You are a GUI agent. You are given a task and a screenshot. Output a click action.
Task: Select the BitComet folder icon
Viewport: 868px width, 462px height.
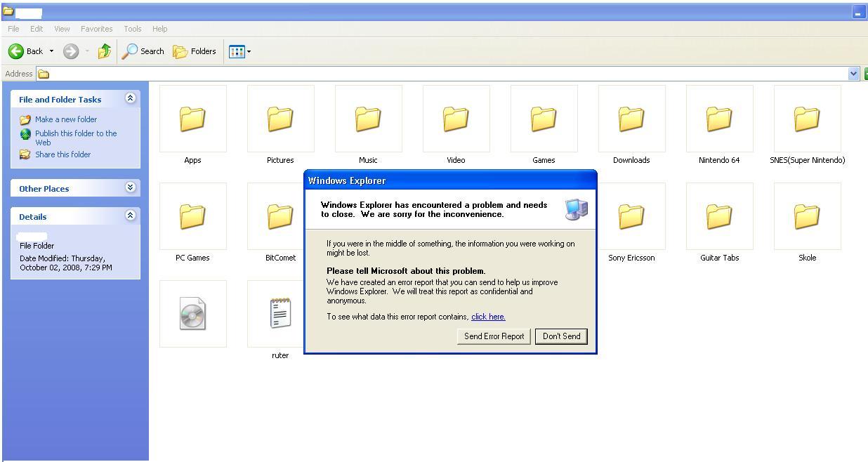point(281,216)
